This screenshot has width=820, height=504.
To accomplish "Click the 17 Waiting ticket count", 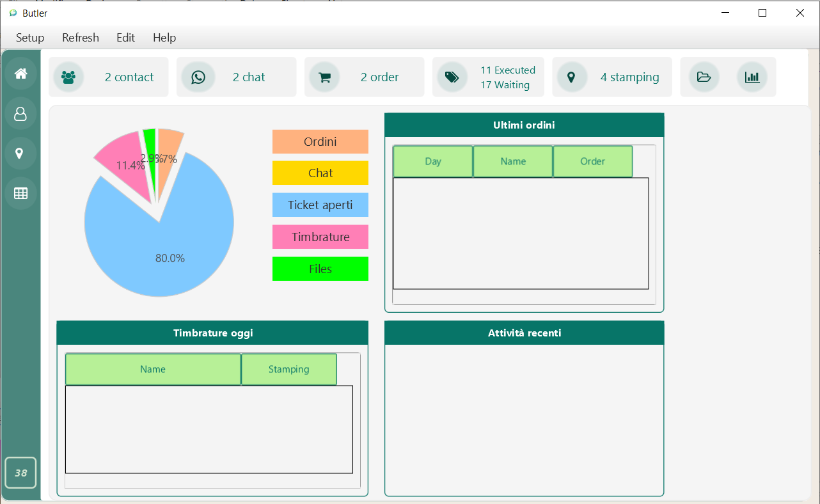I will (505, 85).
